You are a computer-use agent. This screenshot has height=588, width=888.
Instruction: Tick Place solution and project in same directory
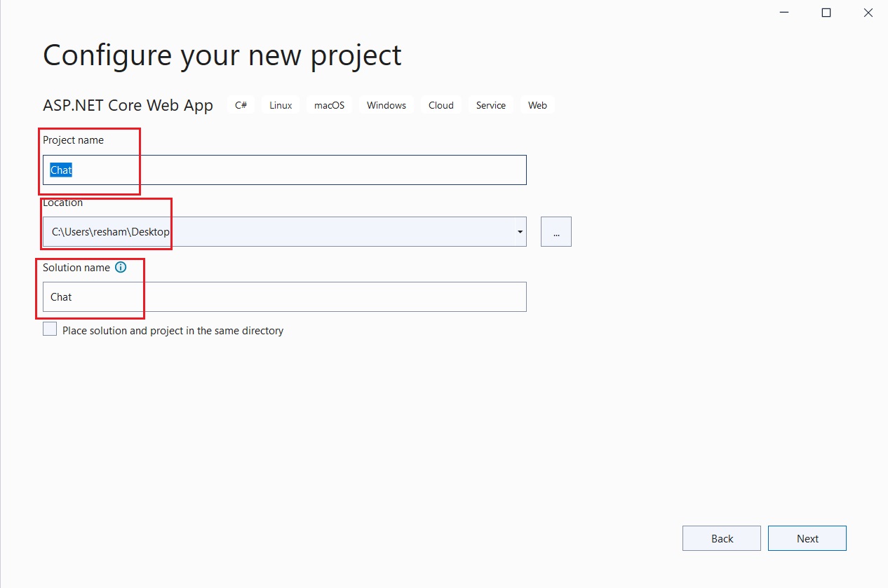[x=50, y=329]
